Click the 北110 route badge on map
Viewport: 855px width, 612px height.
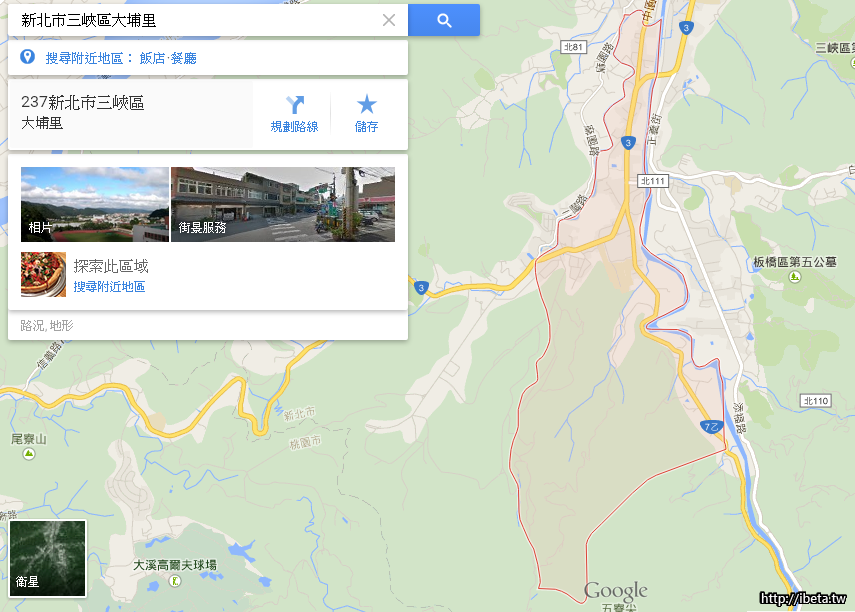tap(816, 401)
